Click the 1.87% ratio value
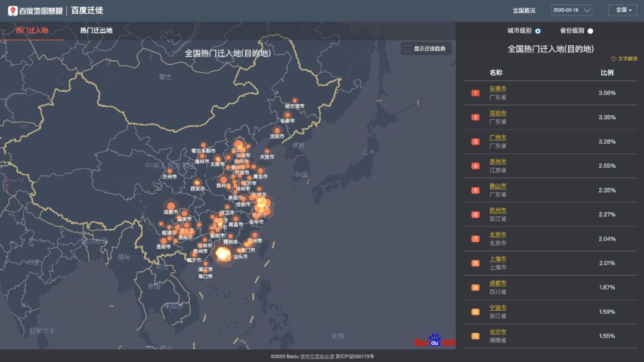This screenshot has width=644, height=362. (x=606, y=287)
